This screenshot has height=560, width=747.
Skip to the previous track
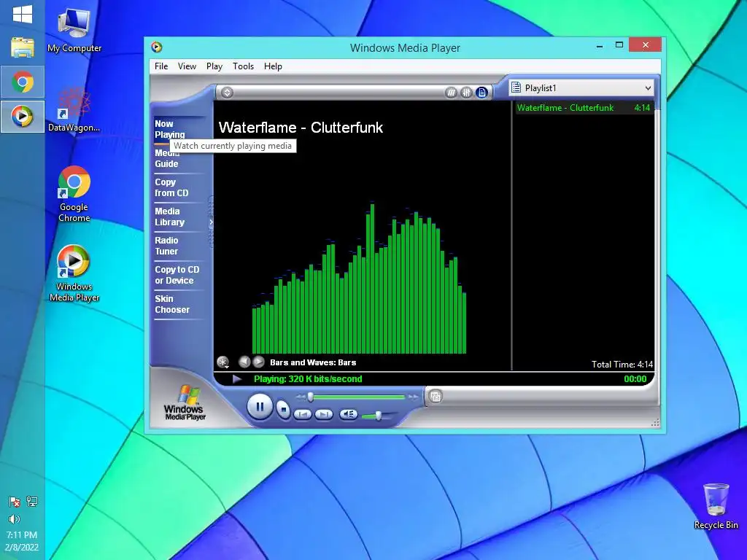pyautogui.click(x=303, y=414)
